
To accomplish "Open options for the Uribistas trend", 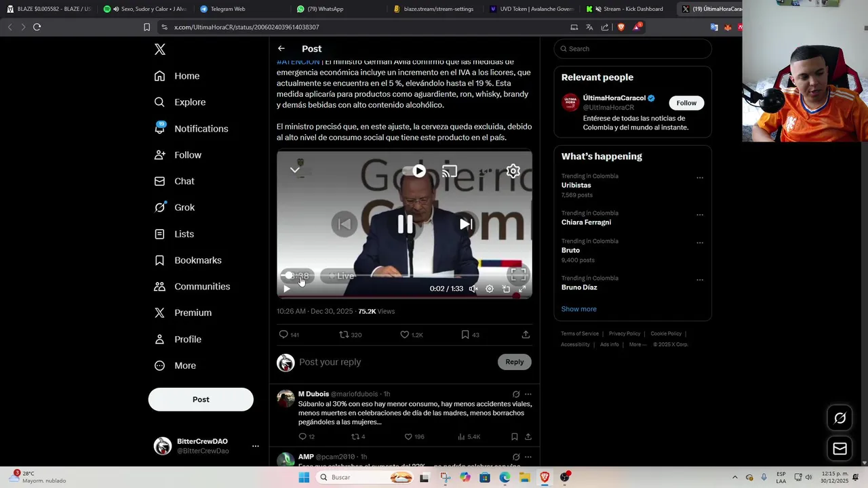I will pos(700,178).
